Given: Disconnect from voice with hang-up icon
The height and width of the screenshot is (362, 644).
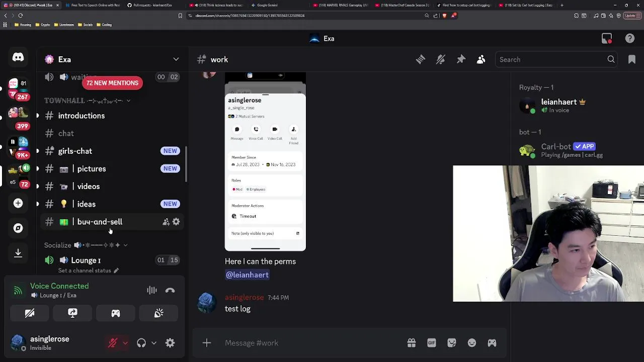Looking at the screenshot, I should click(170, 290).
